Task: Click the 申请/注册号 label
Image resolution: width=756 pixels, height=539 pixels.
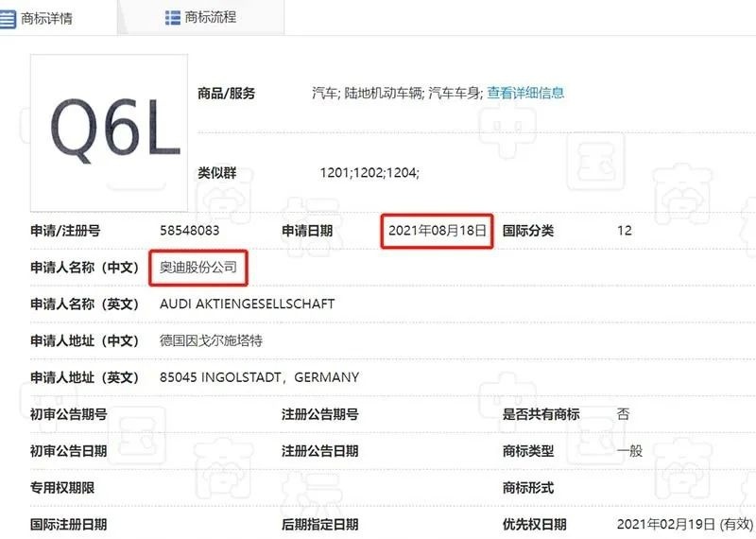Action: coord(65,231)
